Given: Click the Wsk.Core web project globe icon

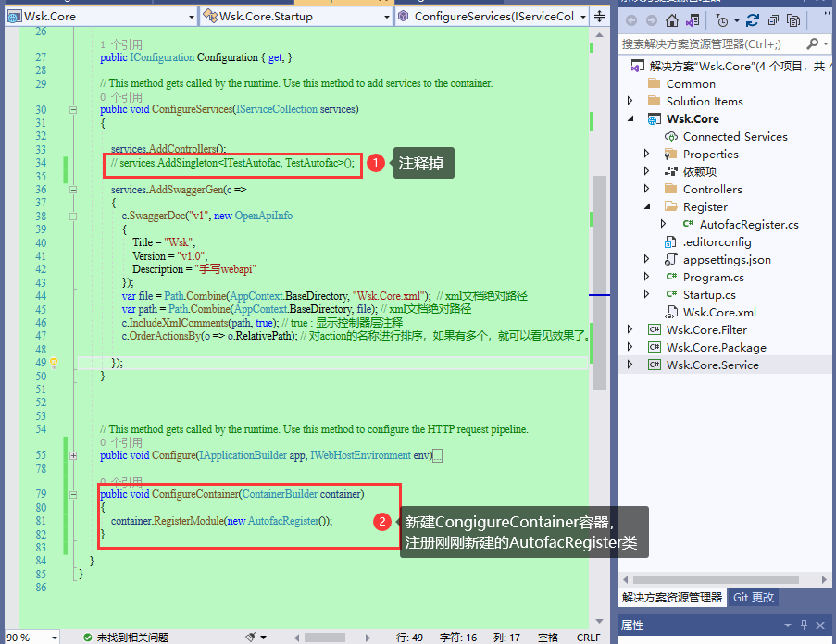Looking at the screenshot, I should (655, 118).
